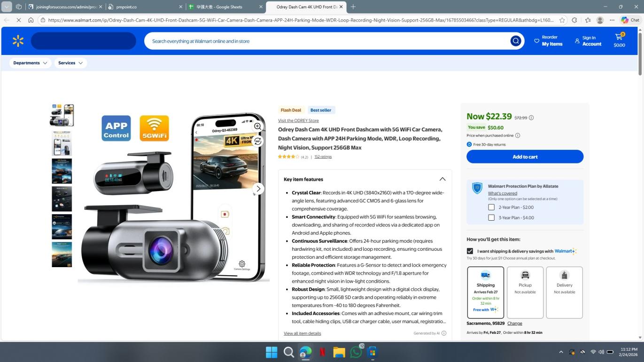Check the 3-Year Plan checkbox
This screenshot has width=644, height=362.
point(491,217)
